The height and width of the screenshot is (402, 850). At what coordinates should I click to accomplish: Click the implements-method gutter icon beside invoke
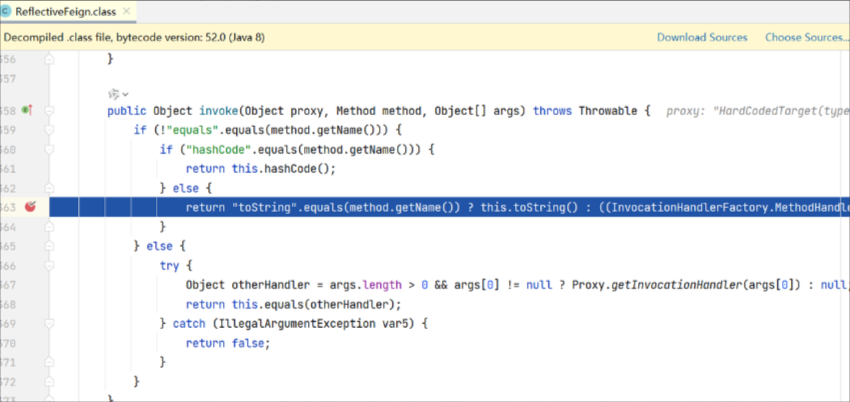(x=27, y=111)
